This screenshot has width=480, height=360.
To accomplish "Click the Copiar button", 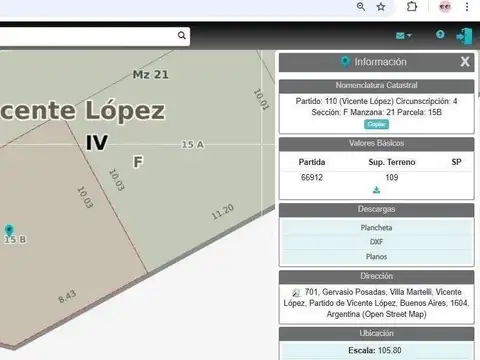I will tap(376, 124).
